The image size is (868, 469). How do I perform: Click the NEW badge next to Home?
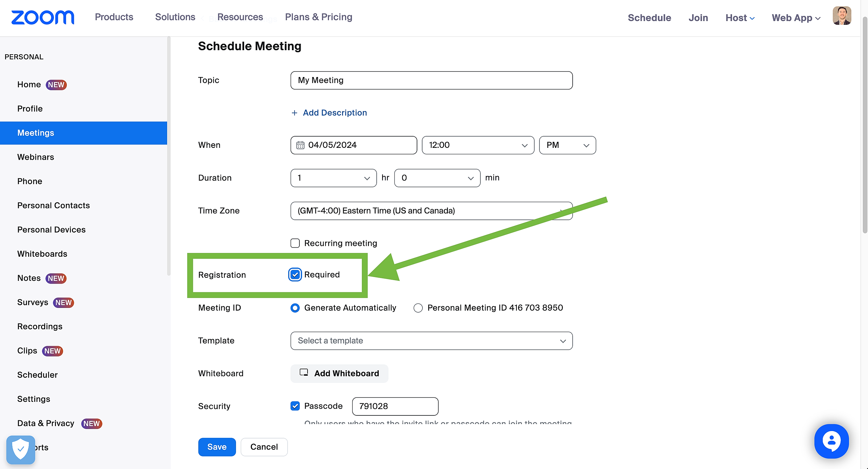(56, 85)
